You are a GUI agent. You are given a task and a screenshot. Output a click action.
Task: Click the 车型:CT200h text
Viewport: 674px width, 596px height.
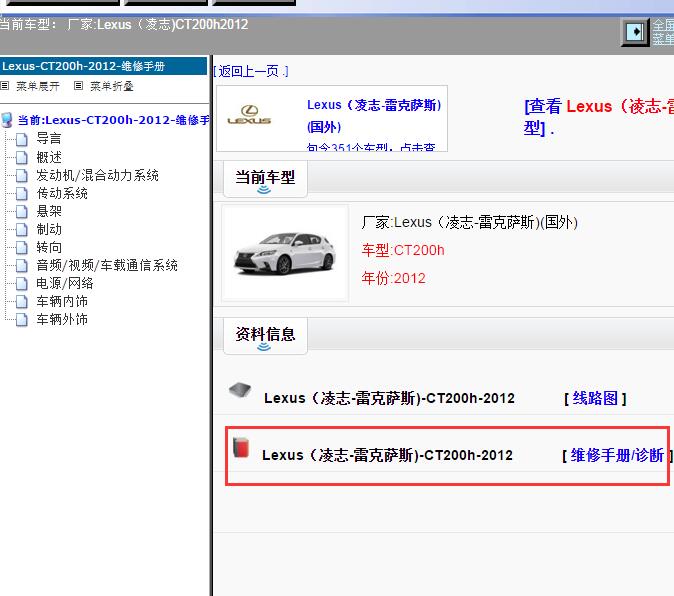click(x=403, y=250)
